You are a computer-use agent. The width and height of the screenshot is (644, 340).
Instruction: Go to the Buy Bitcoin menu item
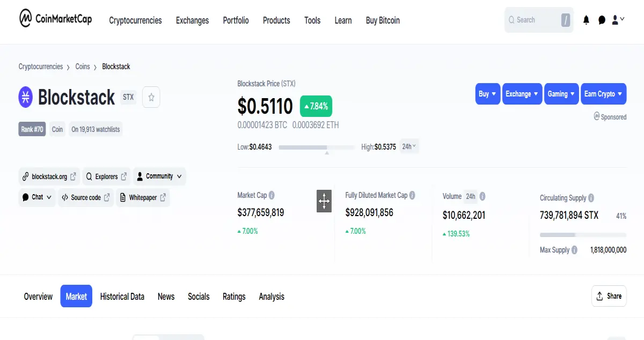(383, 20)
